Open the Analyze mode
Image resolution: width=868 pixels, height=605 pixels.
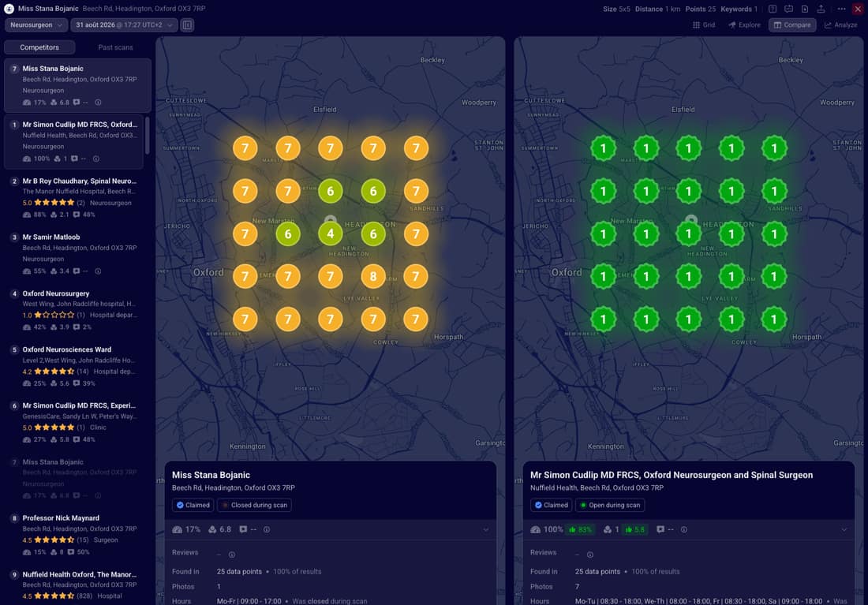[841, 25]
